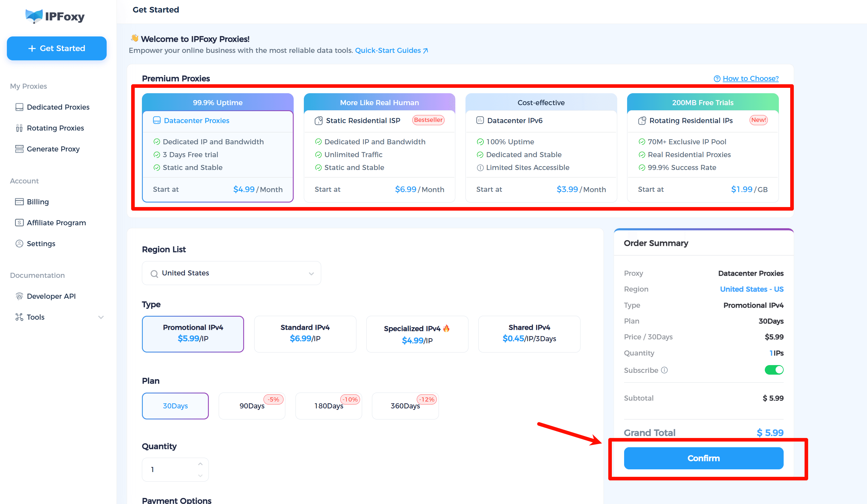
Task: Increase quantity with the up arrow
Action: (x=200, y=464)
